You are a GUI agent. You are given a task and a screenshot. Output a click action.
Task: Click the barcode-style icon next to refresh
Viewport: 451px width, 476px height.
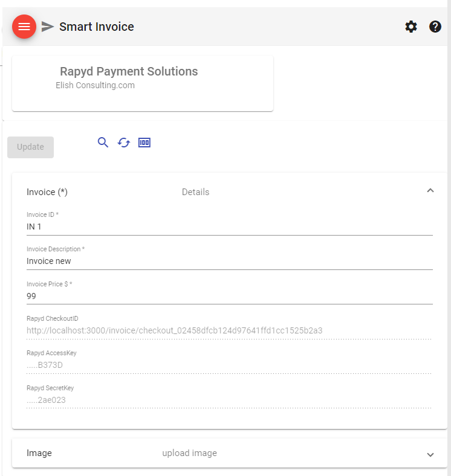[x=144, y=143]
